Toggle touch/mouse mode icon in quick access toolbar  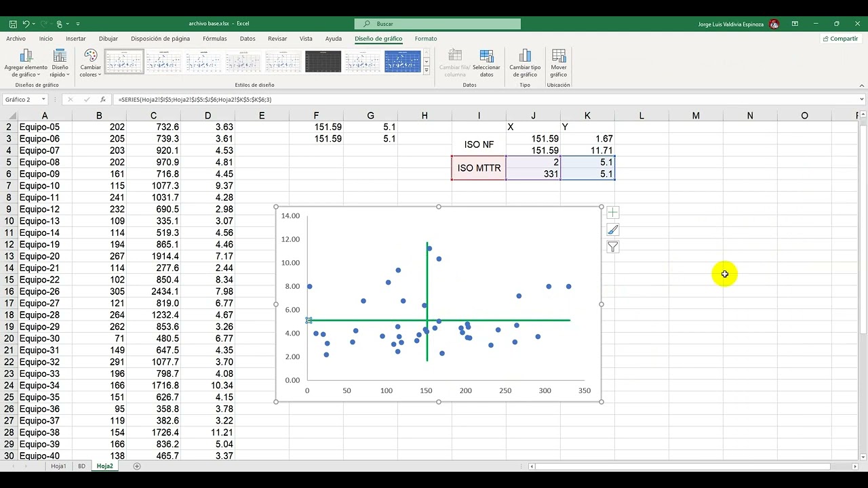61,24
